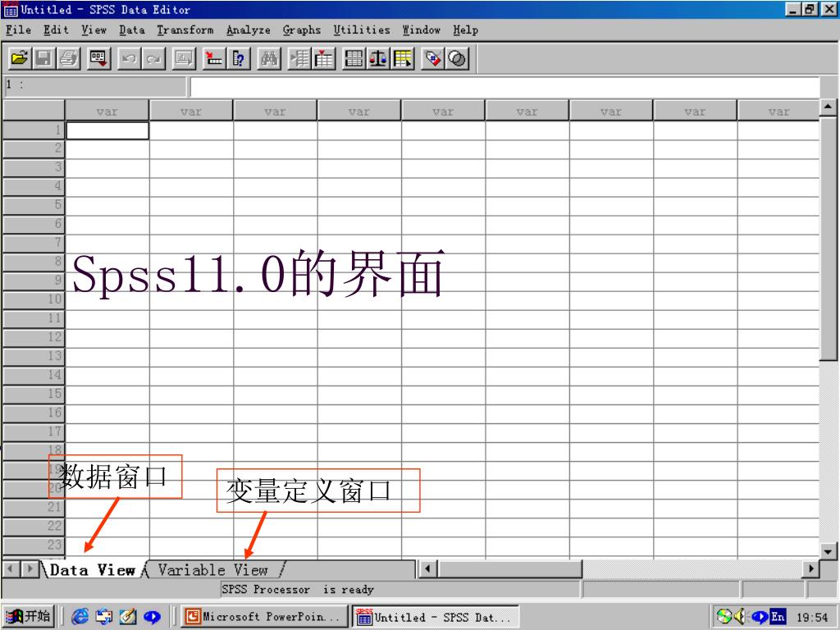The image size is (840, 630).
Task: Open the Dialog Recall toolbar icon
Action: pos(98,58)
